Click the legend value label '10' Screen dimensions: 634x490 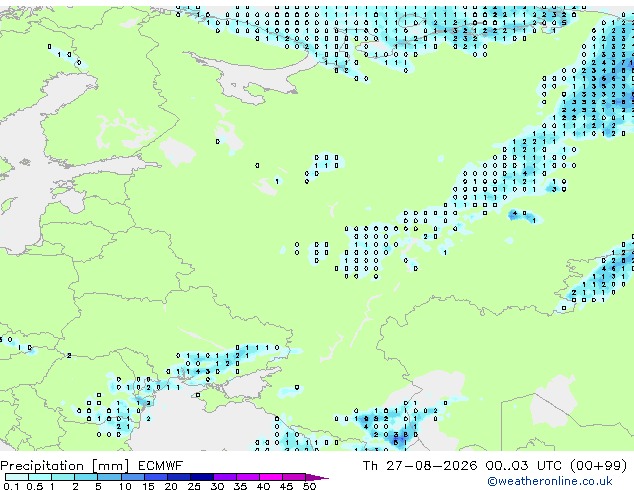[125, 486]
